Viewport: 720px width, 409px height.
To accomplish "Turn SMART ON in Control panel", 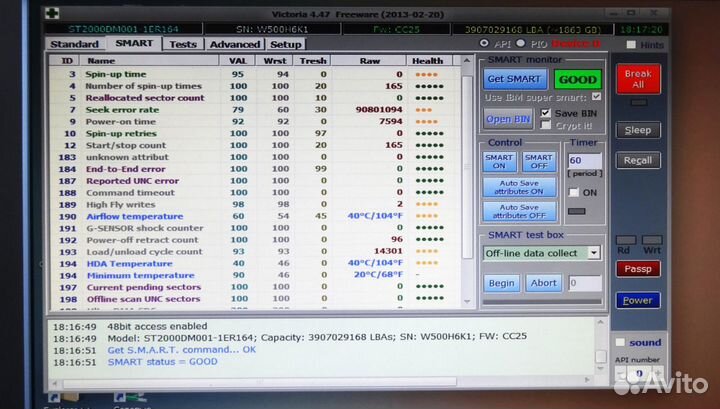I will tap(499, 162).
